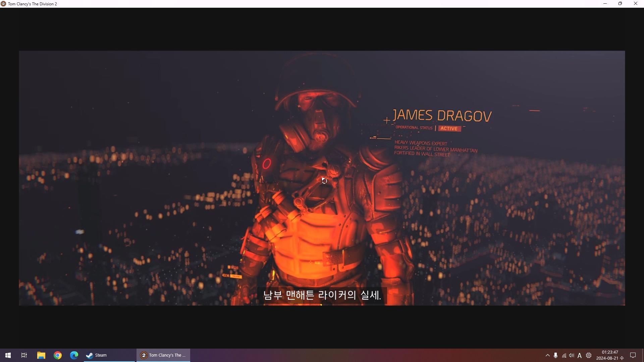Image resolution: width=644 pixels, height=362 pixels.
Task: Click the OPERATIONAL STATUS label
Action: [x=414, y=128]
